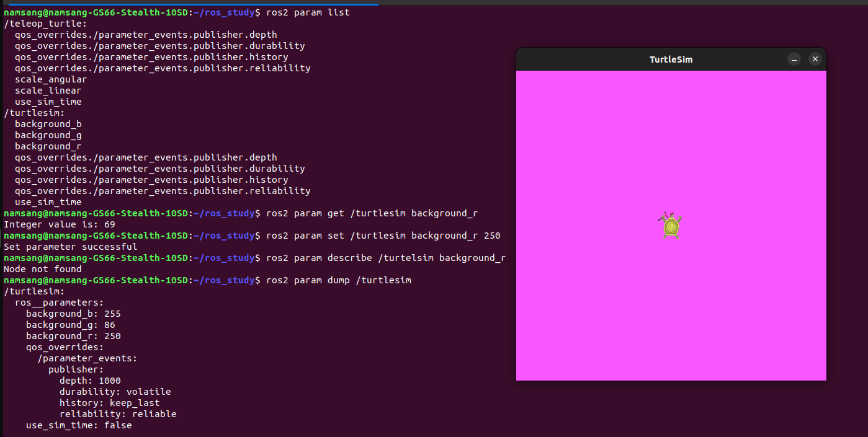The image size is (868, 437).
Task: Click '/turtlesim:' heading in param list output
Action: [x=34, y=113]
